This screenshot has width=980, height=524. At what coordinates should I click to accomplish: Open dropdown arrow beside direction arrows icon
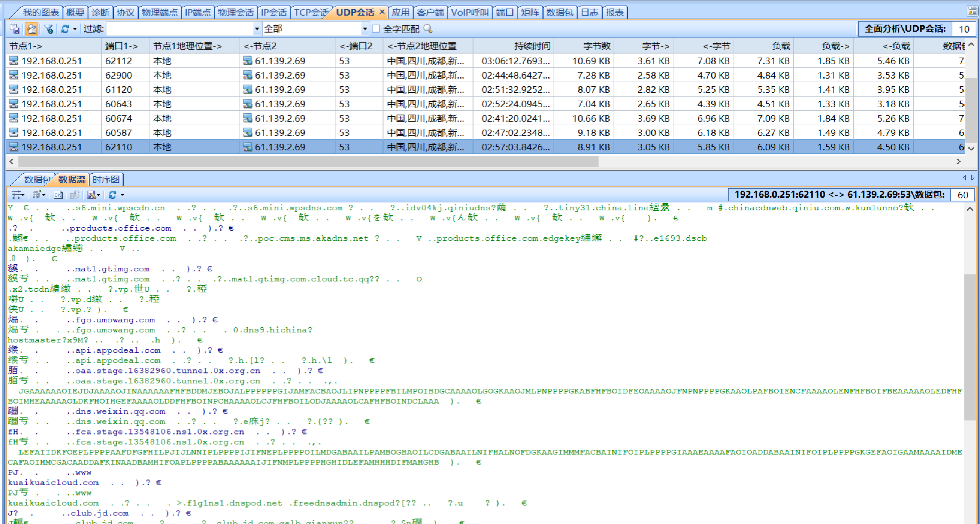[23, 195]
